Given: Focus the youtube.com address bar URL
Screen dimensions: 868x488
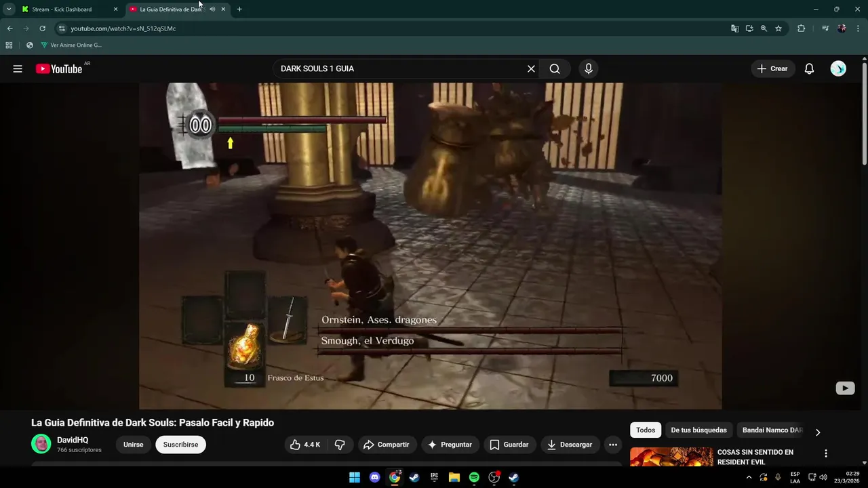Looking at the screenshot, I should 123,28.
